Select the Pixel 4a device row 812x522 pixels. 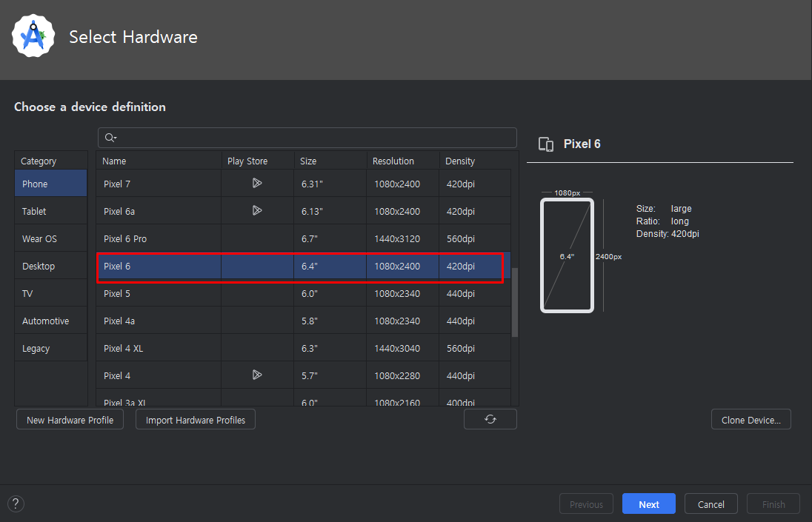304,321
